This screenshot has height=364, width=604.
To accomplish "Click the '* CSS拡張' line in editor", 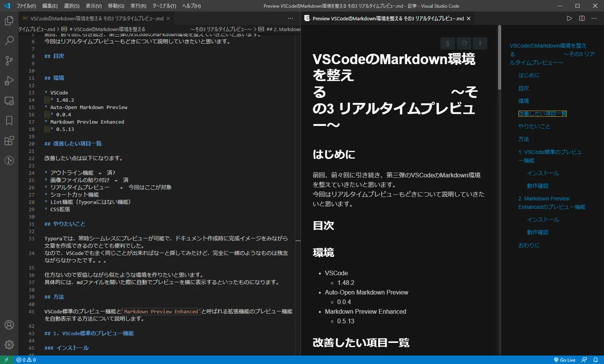I will point(57,209).
